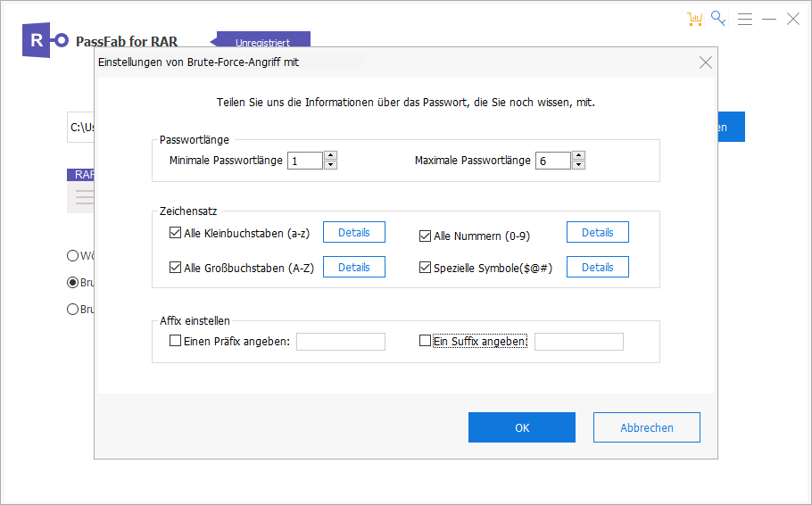The image size is (812, 505).
Task: Enable the Einen Präfix angeben checkbox
Action: click(175, 341)
